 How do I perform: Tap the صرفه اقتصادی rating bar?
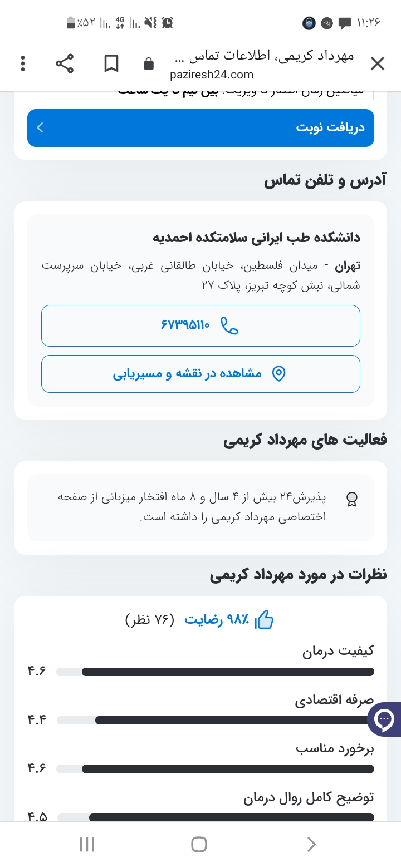point(215,720)
